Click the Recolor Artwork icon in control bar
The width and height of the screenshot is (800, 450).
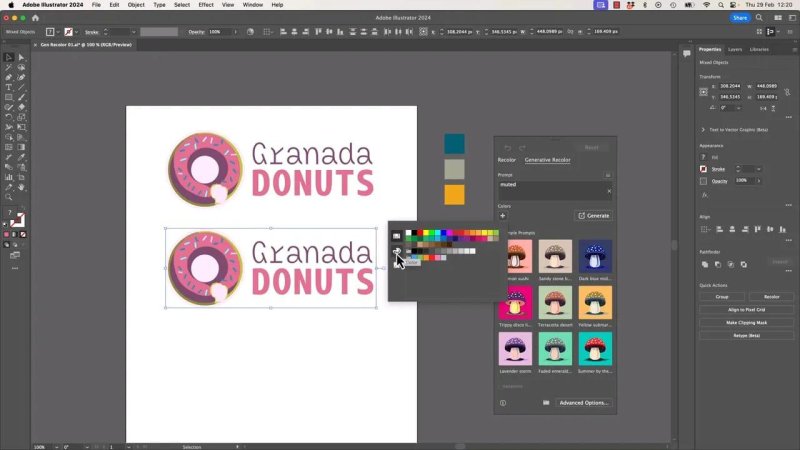tap(250, 32)
